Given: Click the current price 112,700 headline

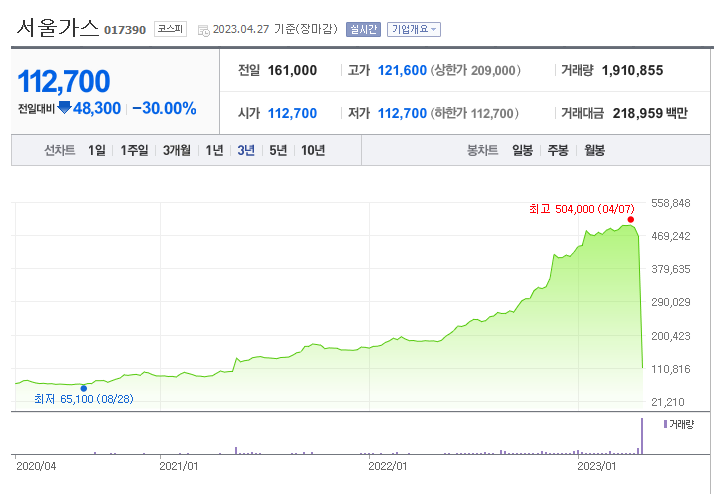Looking at the screenshot, I should (x=64, y=81).
